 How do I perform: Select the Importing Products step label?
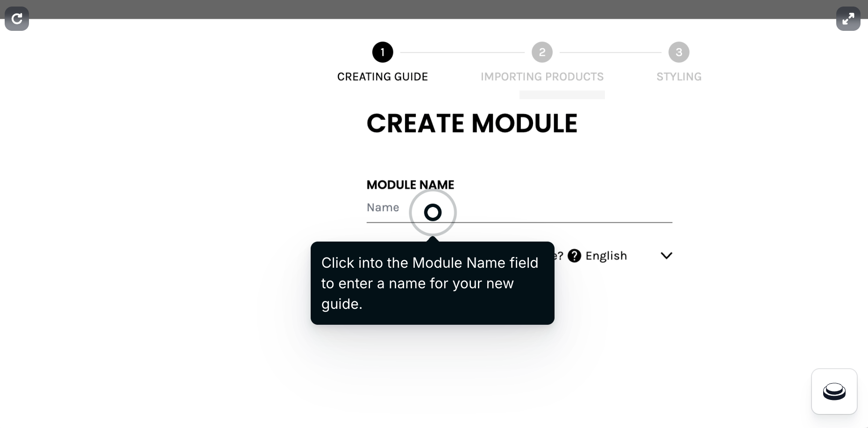(542, 77)
